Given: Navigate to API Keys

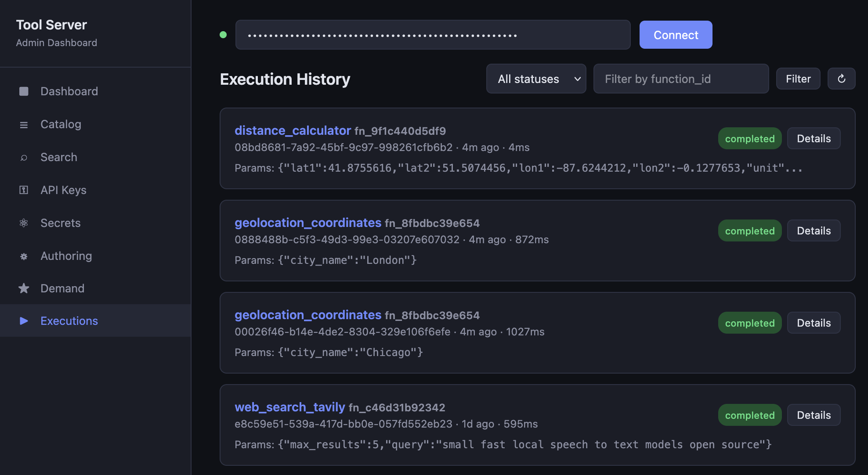Looking at the screenshot, I should (95, 190).
